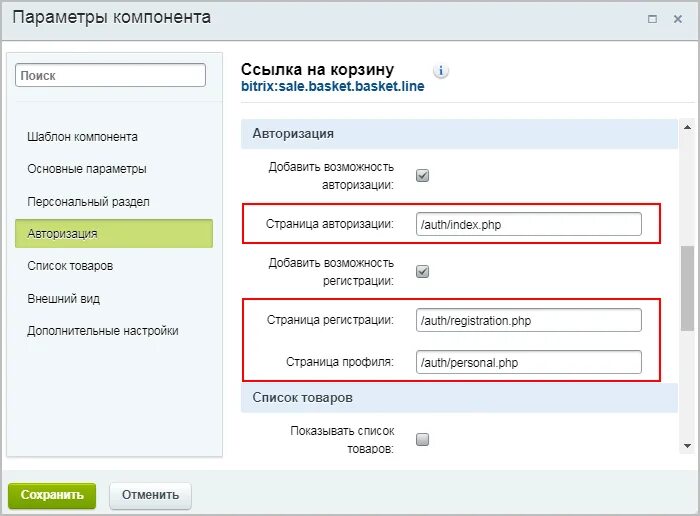Toggle the add authorization option checkbox
The width and height of the screenshot is (700, 516).
(x=422, y=175)
